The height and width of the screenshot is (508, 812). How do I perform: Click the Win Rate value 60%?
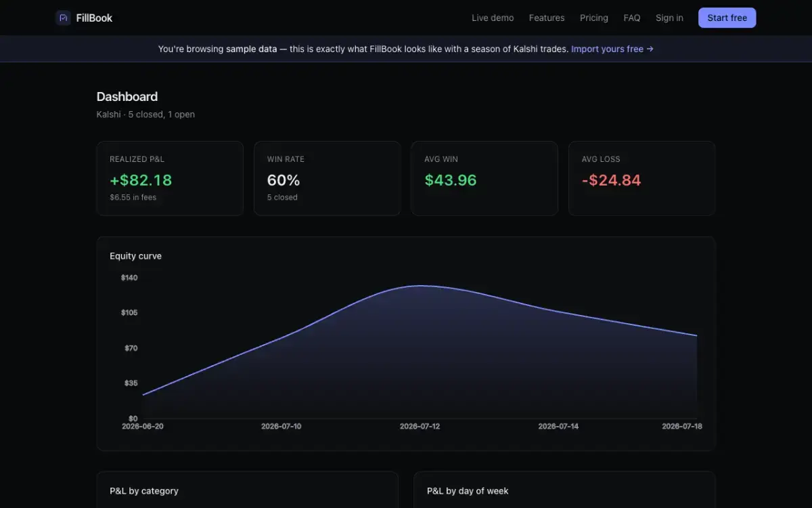tap(284, 180)
